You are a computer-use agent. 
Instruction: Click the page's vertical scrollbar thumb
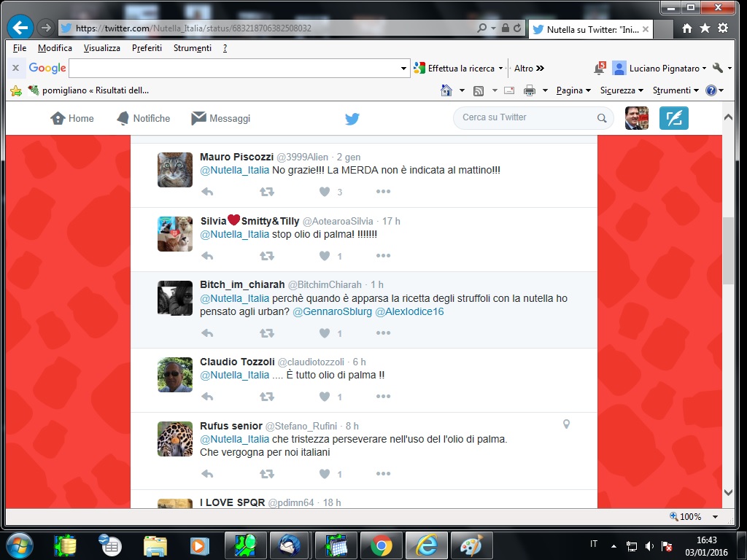coord(728,250)
